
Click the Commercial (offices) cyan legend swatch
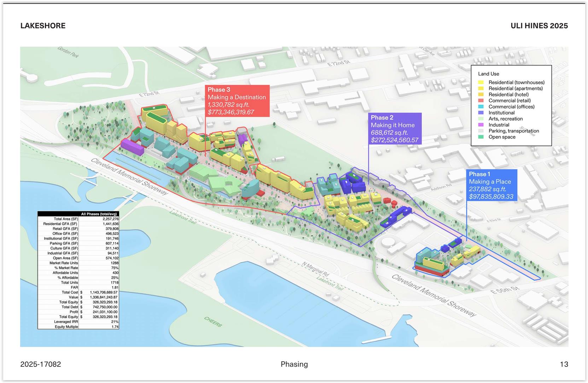[481, 106]
